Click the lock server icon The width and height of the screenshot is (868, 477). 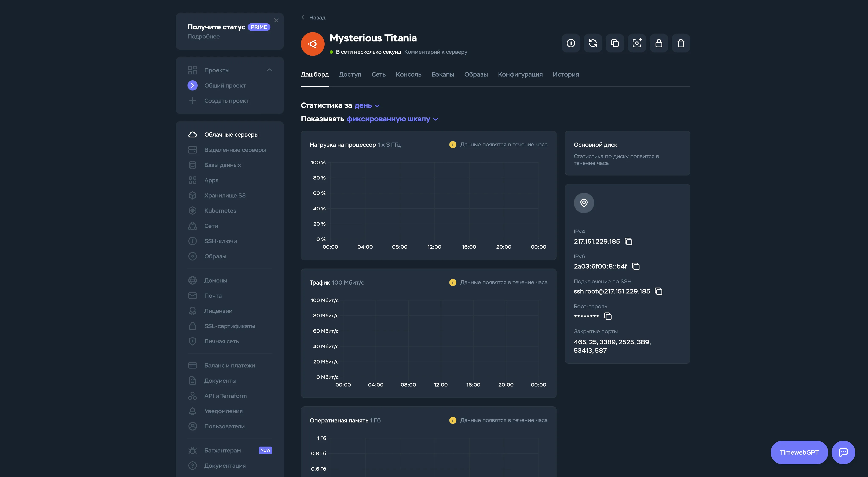click(659, 43)
